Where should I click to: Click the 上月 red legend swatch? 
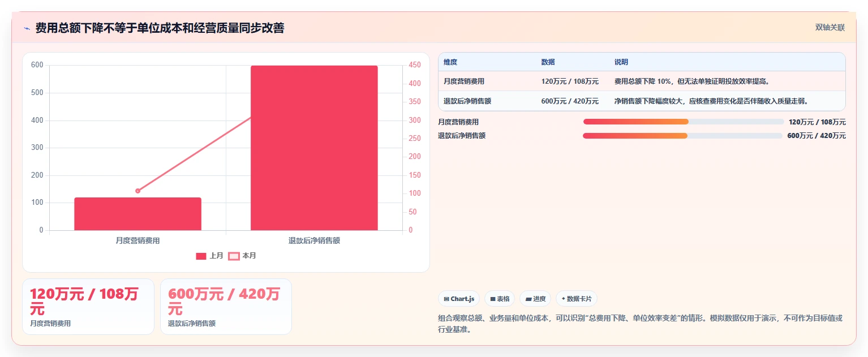point(201,256)
